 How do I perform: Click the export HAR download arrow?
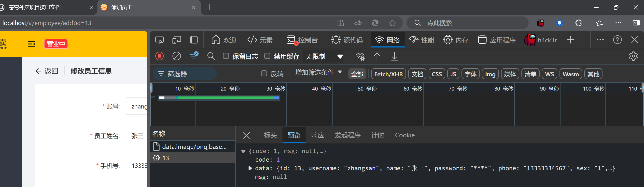point(394,56)
